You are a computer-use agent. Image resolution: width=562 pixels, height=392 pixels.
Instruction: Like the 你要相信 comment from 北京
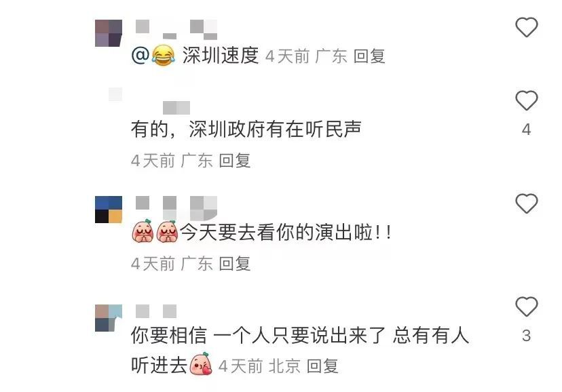(x=526, y=307)
